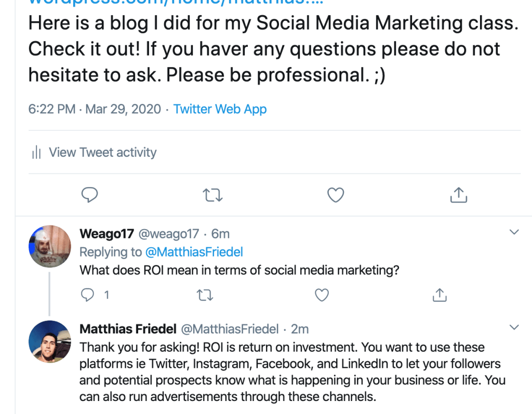Expand Weago17 tweet options chevron
532x414 pixels.
pyautogui.click(x=514, y=232)
